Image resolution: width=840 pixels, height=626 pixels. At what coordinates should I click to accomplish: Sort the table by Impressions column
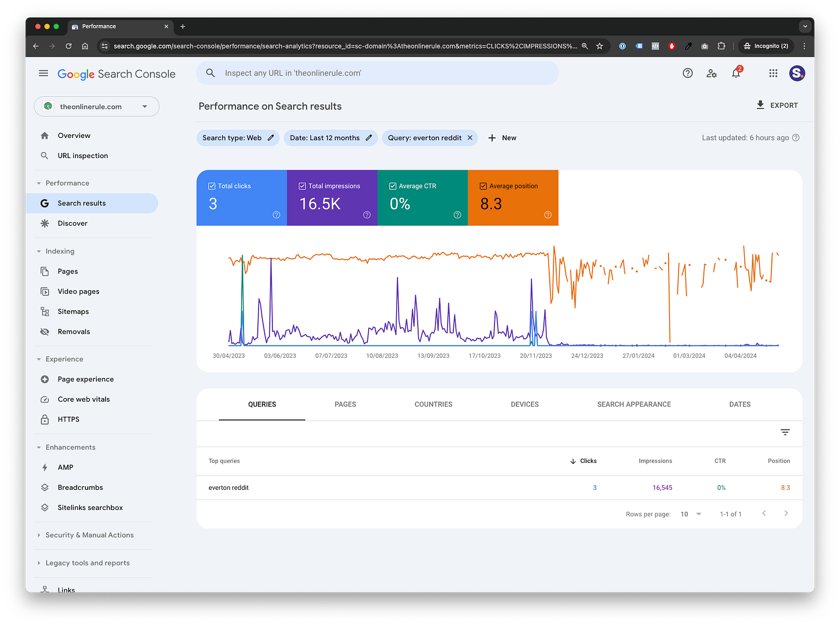pos(655,461)
